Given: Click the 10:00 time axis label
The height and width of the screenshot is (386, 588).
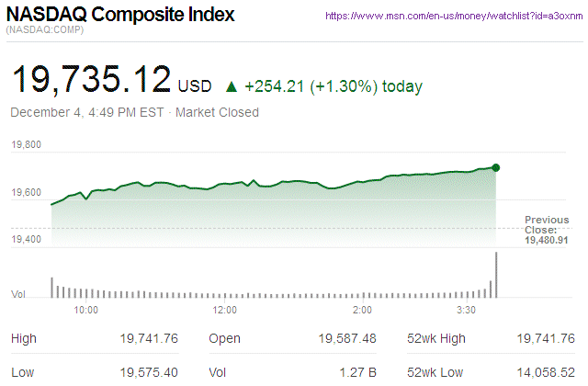Looking at the screenshot, I should 85,310.
